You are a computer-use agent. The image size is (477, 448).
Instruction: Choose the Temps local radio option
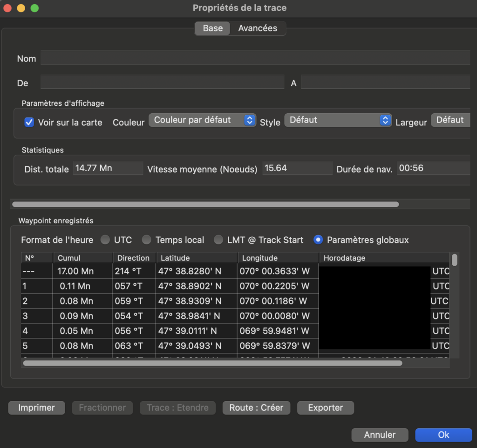click(x=147, y=240)
